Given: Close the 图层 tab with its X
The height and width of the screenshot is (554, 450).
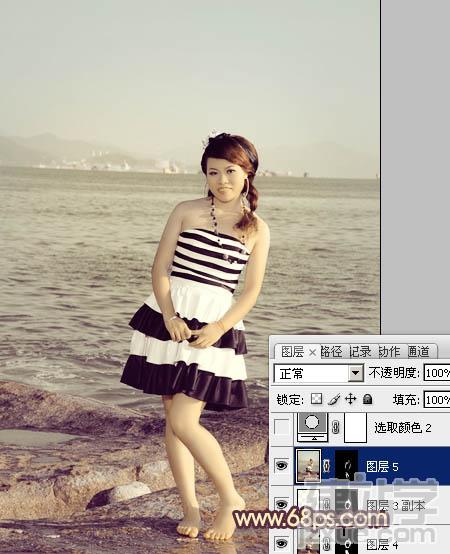Looking at the screenshot, I should coord(312,352).
